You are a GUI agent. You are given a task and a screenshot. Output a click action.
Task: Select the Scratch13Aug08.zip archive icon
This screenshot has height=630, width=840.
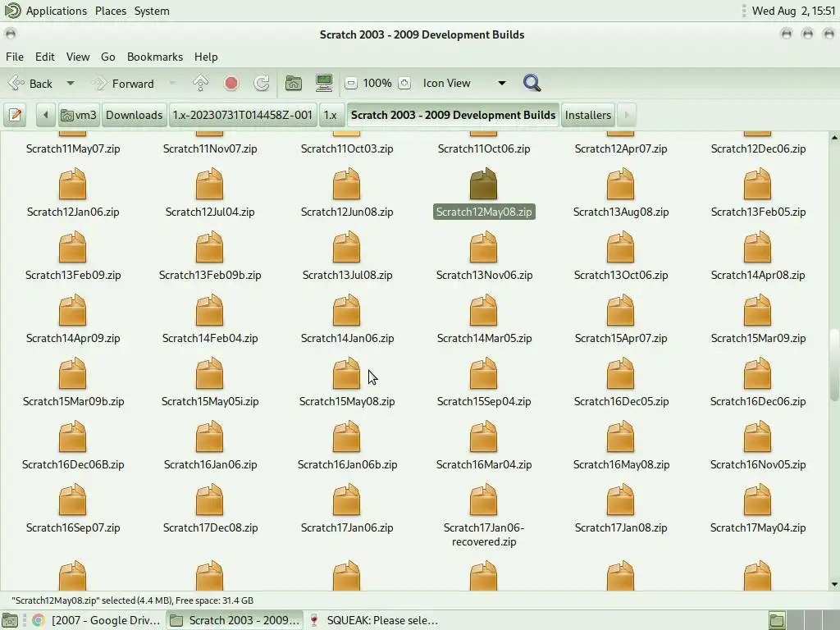pos(620,184)
